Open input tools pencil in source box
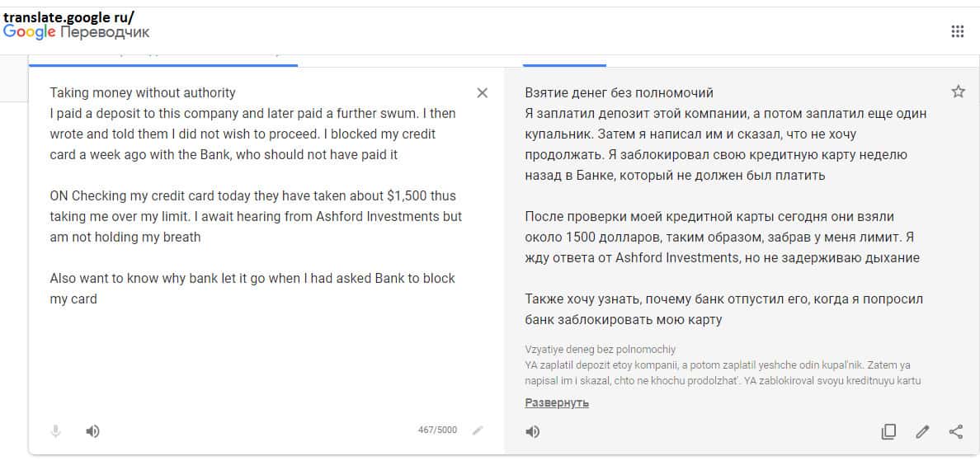Image resolution: width=980 pixels, height=461 pixels. (477, 430)
